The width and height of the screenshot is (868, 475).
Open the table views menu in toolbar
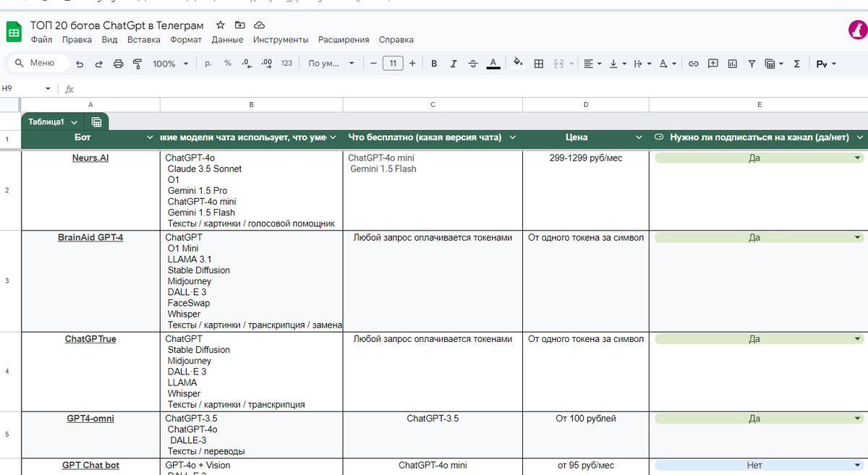pyautogui.click(x=773, y=64)
